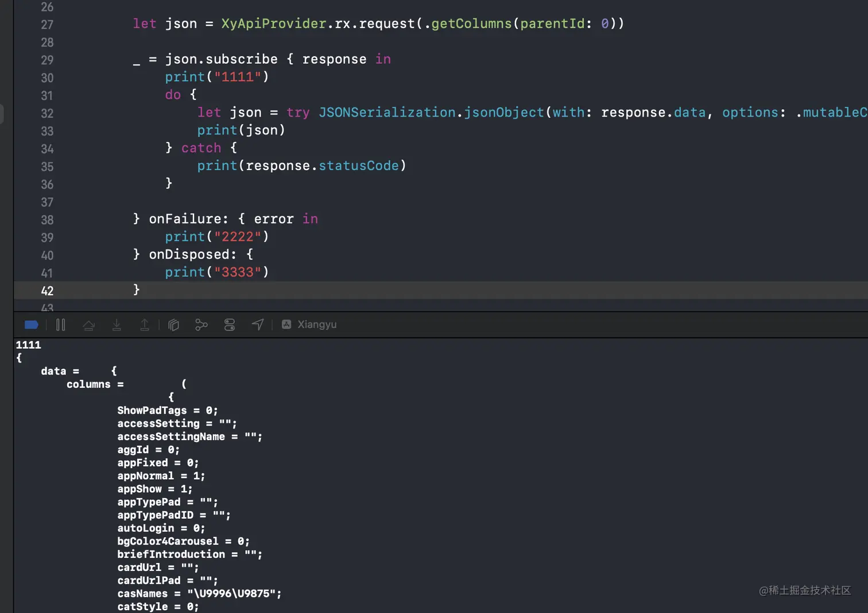868x613 pixels.
Task: Click the getColumns method name
Action: [x=471, y=24]
